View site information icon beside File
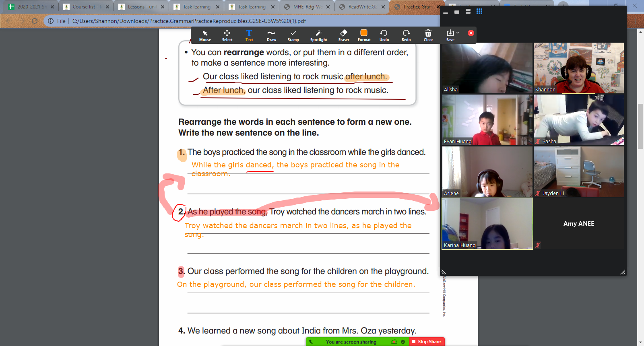Screen dimensions: 644x346 pos(51,21)
